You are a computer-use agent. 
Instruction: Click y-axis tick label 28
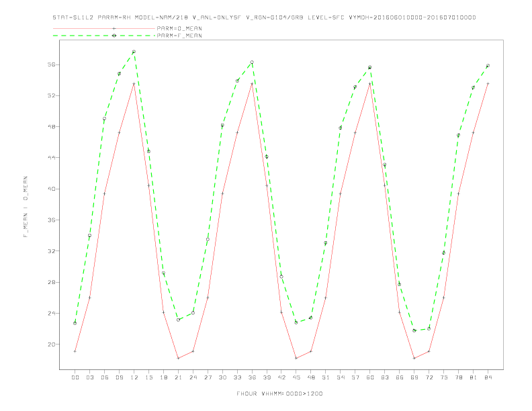52,282
